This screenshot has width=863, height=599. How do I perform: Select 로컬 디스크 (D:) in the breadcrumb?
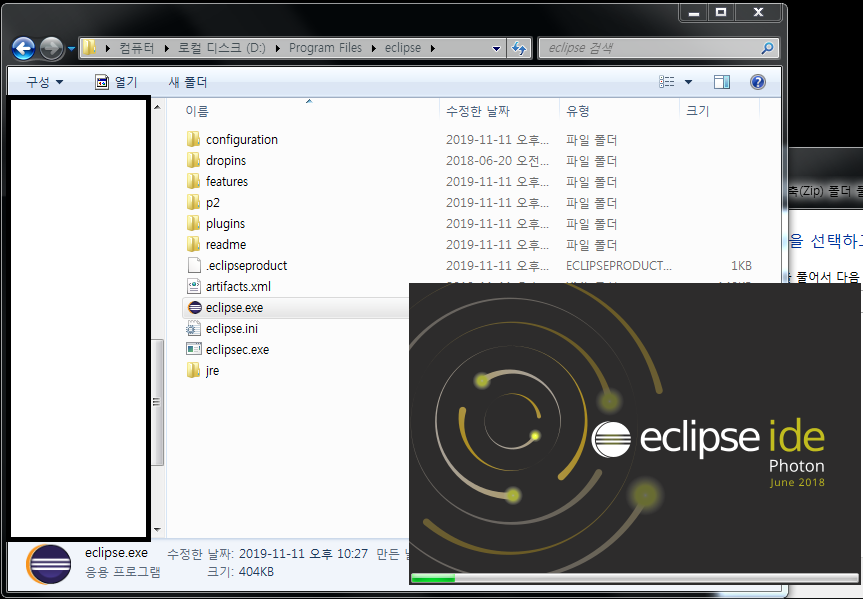click(221, 48)
